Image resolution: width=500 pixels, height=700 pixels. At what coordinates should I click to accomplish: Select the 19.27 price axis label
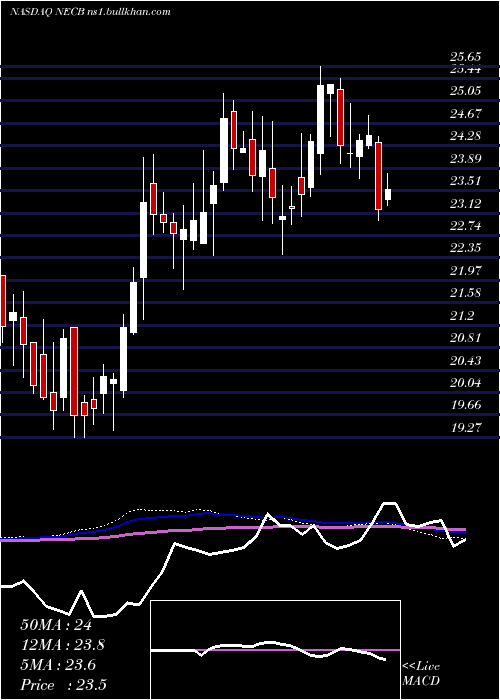(x=466, y=428)
